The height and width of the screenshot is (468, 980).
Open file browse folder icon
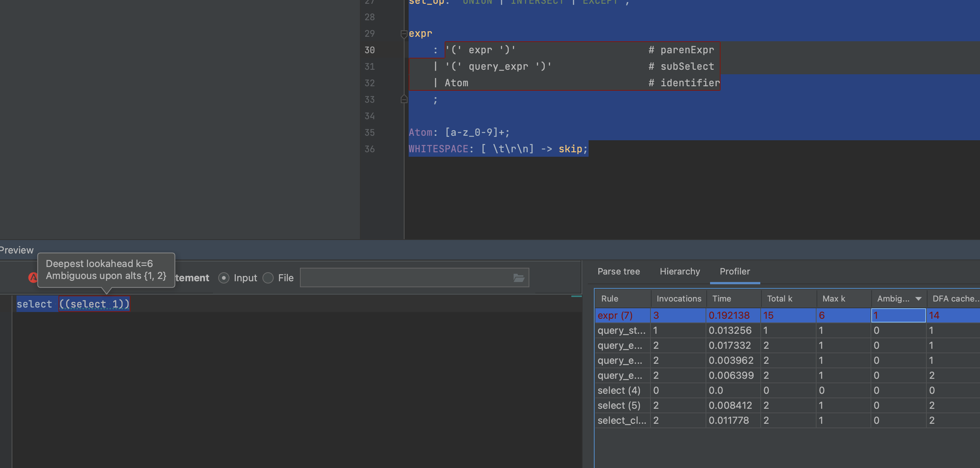518,278
